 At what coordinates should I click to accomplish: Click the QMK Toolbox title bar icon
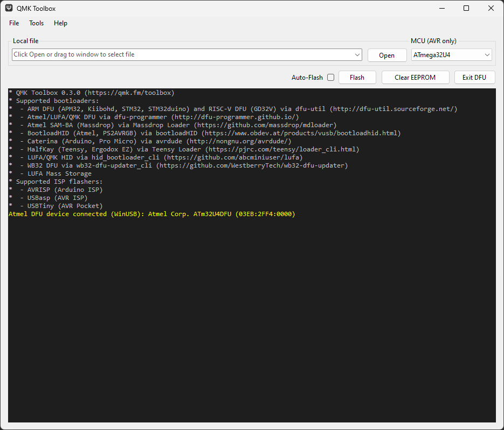(9, 9)
